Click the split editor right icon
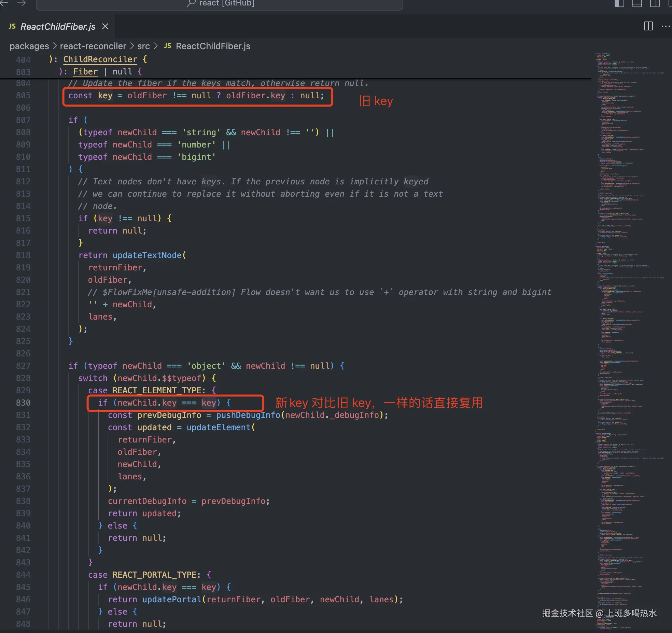The image size is (672, 633). 648,26
